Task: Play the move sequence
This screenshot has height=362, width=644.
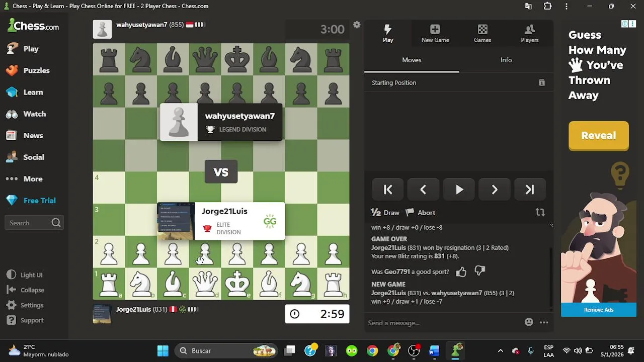Action: tap(459, 190)
